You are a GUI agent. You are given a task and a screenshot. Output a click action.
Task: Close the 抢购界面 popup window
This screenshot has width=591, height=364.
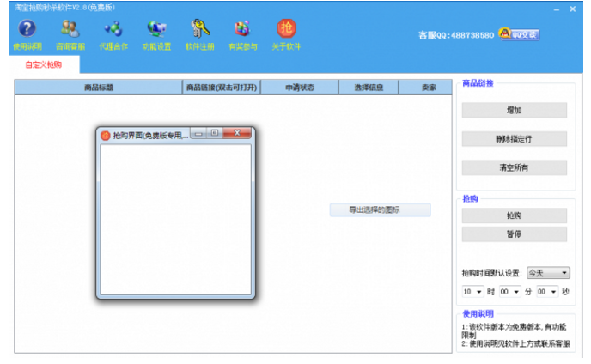237,133
